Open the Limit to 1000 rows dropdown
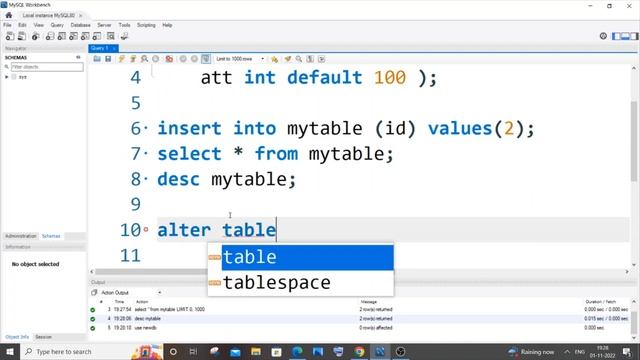Screen dimensions: 640x360 point(240,59)
